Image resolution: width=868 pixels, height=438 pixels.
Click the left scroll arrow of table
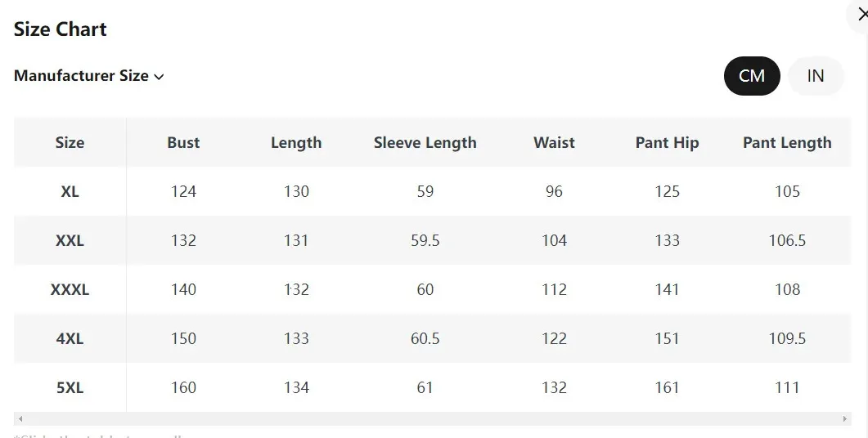[20, 418]
